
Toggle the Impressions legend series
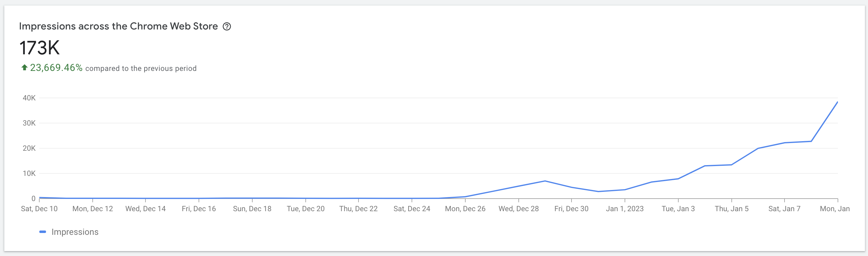tap(75, 232)
